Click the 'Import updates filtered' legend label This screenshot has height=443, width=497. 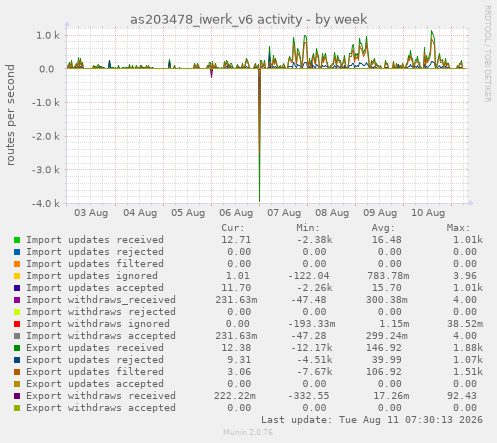[95, 264]
